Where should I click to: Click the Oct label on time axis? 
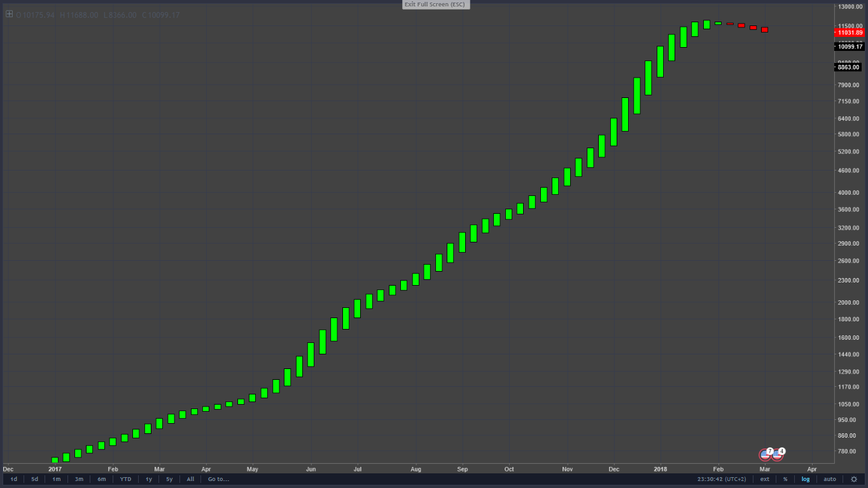point(509,470)
